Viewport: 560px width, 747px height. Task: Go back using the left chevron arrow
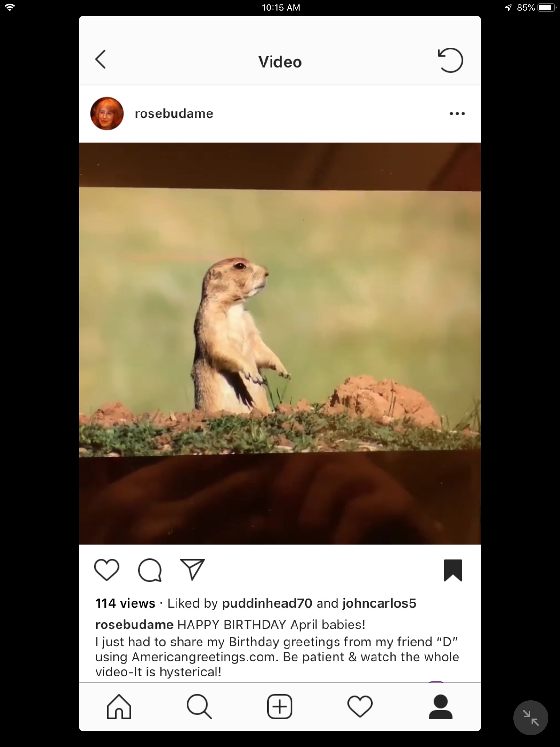pyautogui.click(x=101, y=59)
